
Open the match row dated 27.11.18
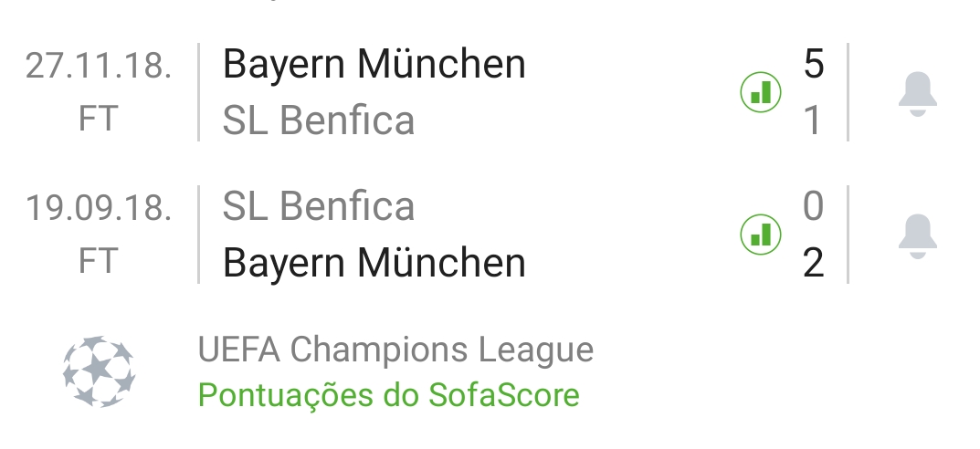tap(490, 92)
